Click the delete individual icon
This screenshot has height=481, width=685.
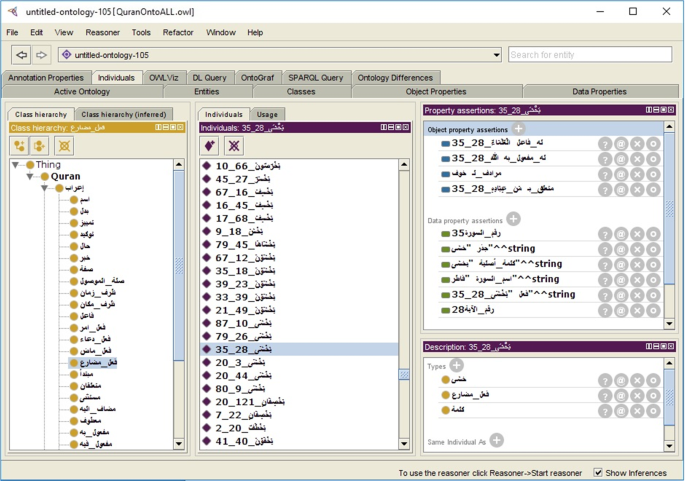click(x=234, y=146)
